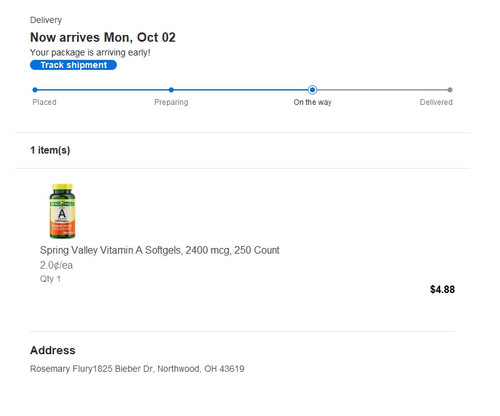Viewport: 500px width, 416px height.
Task: Click the Qty 1 text
Action: 50,279
